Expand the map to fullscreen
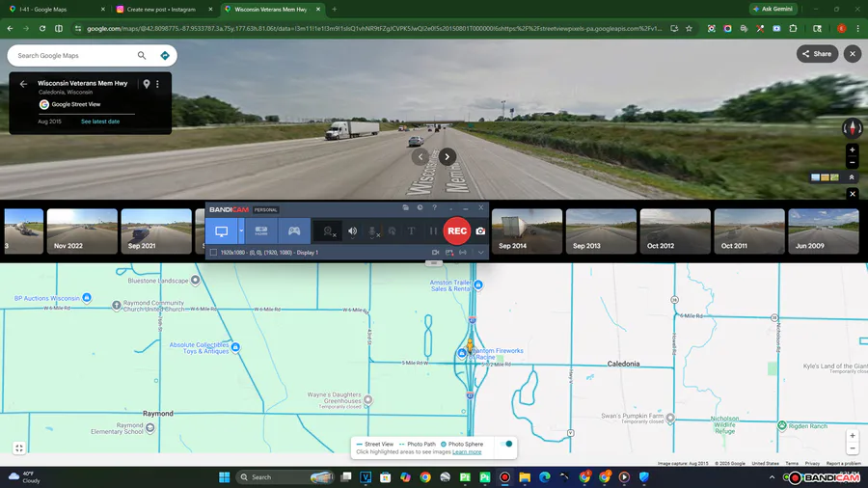The image size is (868, 488). [19, 448]
